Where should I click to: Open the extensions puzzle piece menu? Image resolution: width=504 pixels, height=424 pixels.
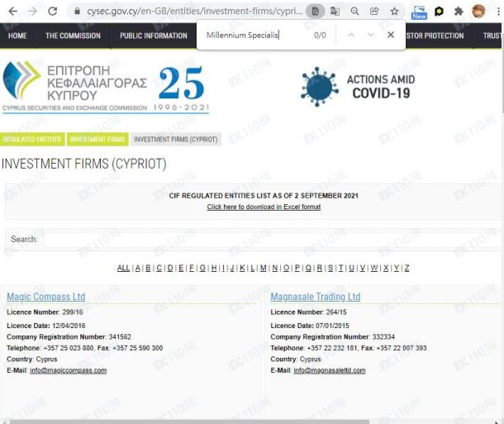point(459,12)
